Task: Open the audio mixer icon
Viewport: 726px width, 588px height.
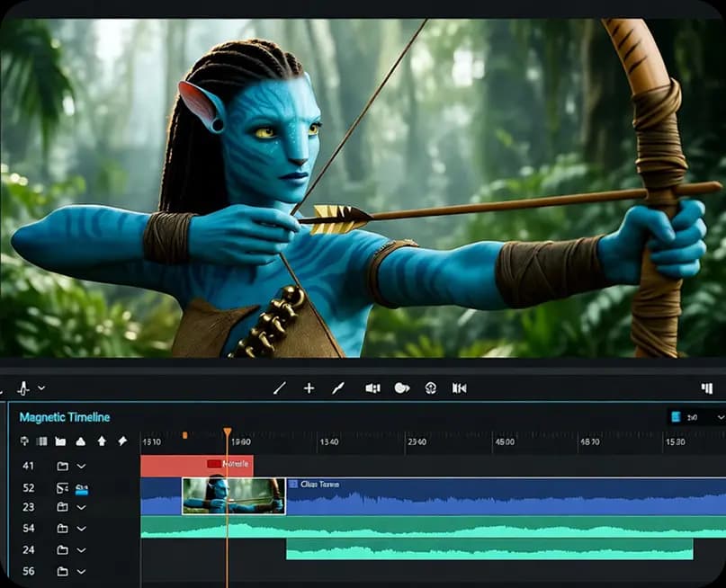Action: coord(706,388)
